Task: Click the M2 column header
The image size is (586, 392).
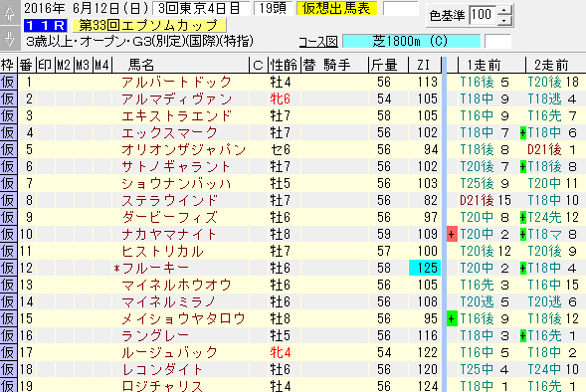Action: click(64, 65)
